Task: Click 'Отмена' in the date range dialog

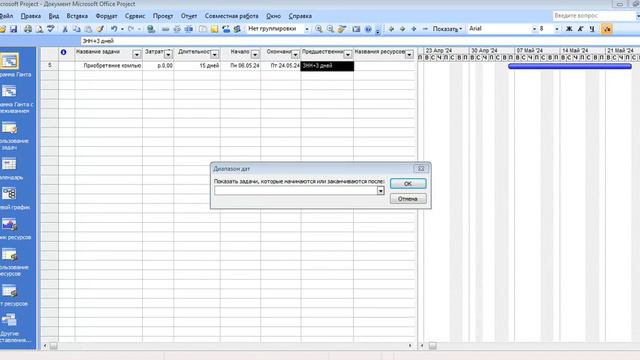Action: click(408, 199)
